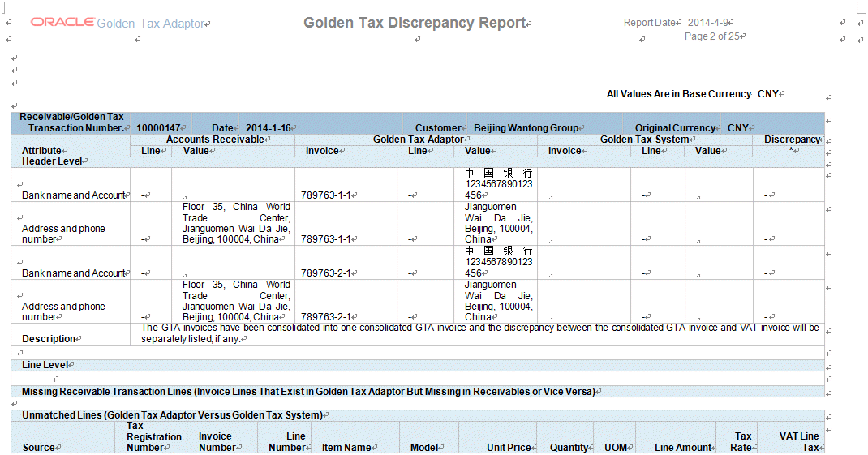Click the Attribute column header

point(41,151)
